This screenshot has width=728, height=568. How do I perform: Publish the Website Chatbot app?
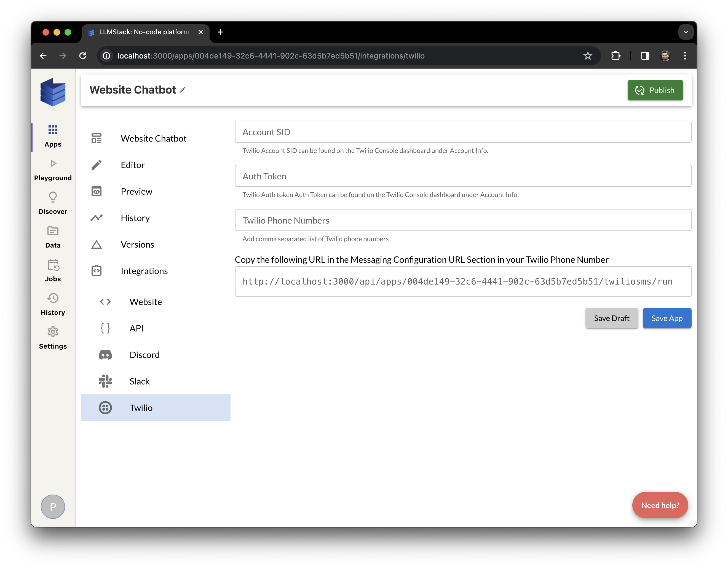click(655, 90)
